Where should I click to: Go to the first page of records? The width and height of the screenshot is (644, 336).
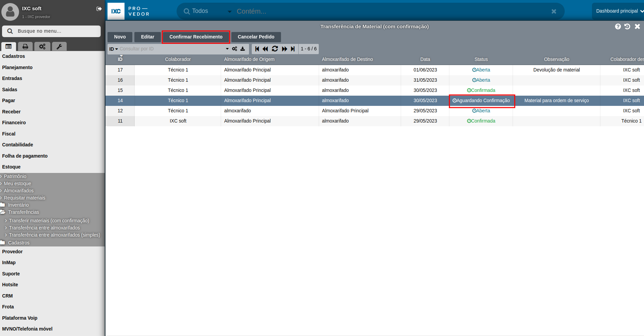[x=257, y=49]
